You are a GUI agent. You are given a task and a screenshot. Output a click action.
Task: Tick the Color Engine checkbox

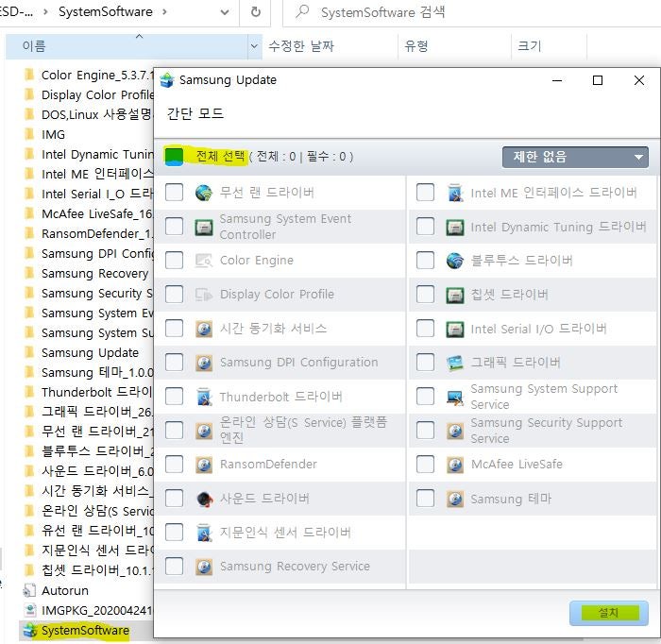coord(174,261)
